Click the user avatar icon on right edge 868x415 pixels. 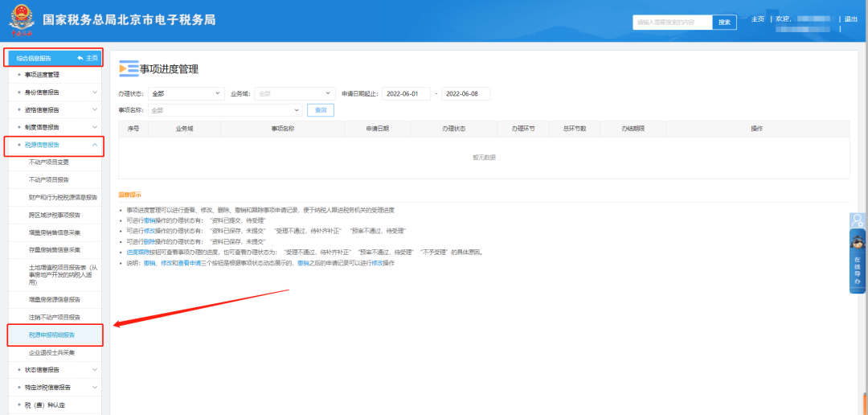(x=858, y=220)
